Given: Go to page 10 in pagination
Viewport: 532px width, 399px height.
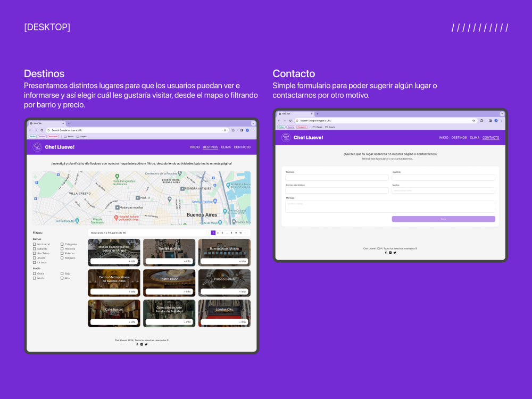Looking at the screenshot, I should tap(240, 233).
